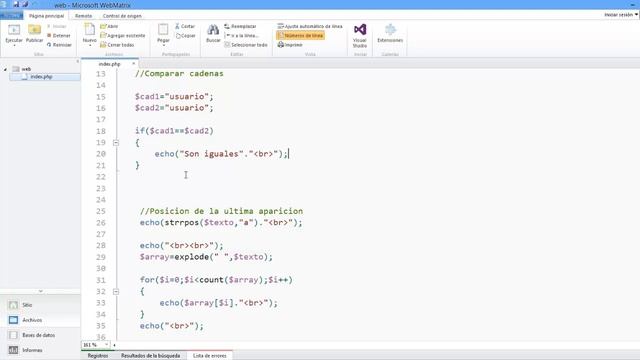Collapse the code block at line 19
This screenshot has height=360, width=640.
(x=116, y=143)
